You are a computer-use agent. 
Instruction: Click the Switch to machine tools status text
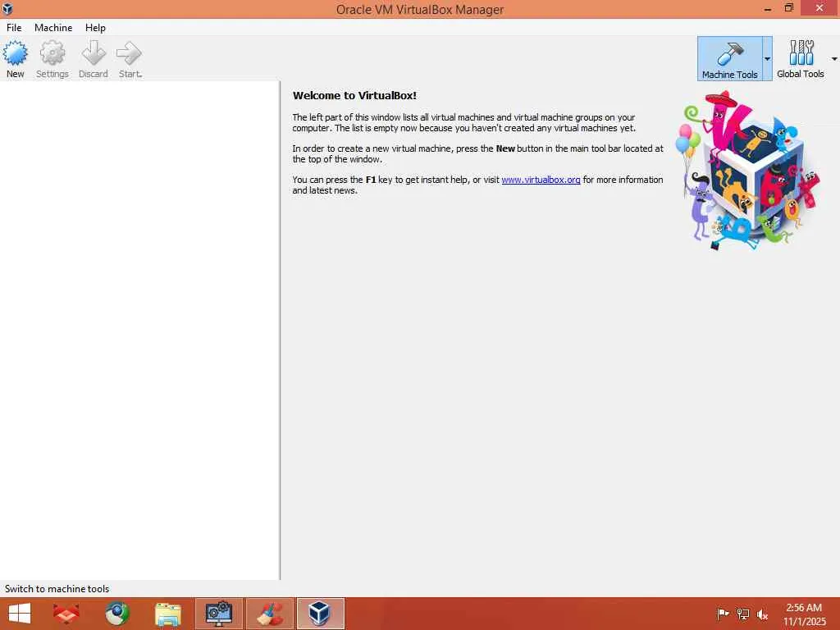tap(57, 588)
